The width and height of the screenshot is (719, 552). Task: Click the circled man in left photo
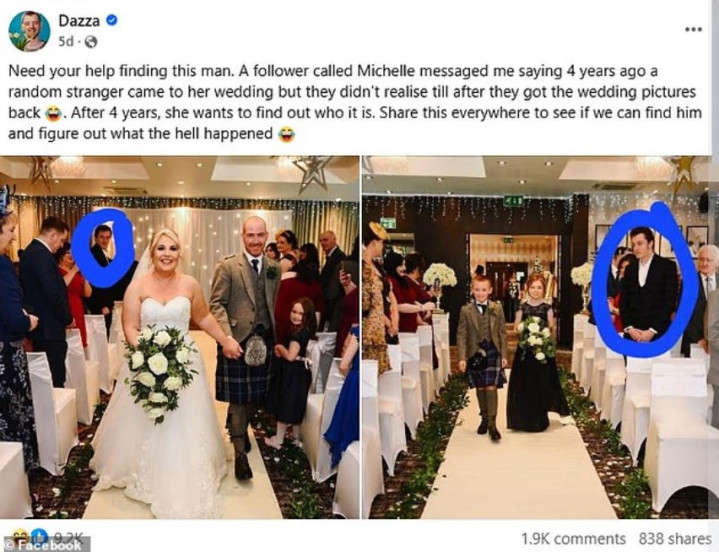(103, 246)
